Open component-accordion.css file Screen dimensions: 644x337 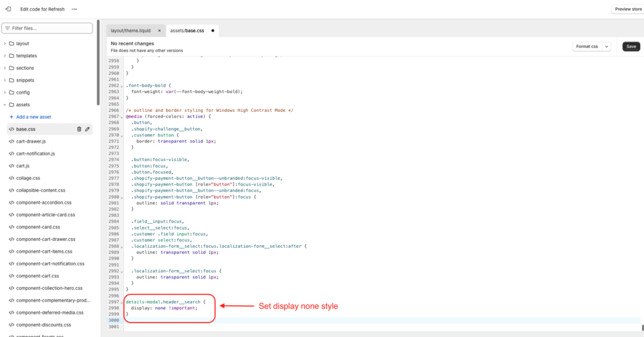tap(43, 202)
